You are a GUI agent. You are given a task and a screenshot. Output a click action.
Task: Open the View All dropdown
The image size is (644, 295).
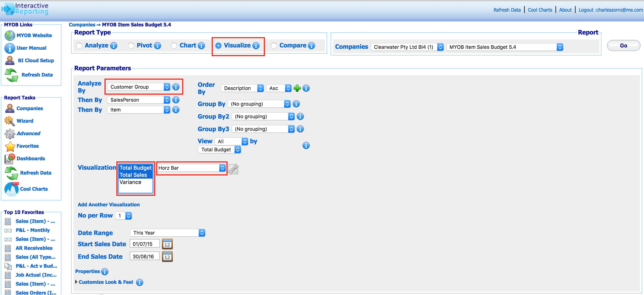pyautogui.click(x=231, y=141)
